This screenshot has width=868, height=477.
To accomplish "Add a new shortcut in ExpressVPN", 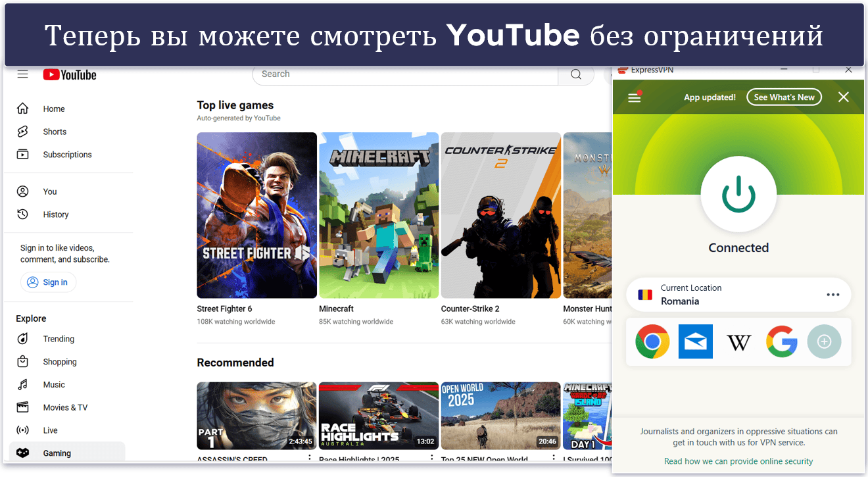I will (825, 341).
